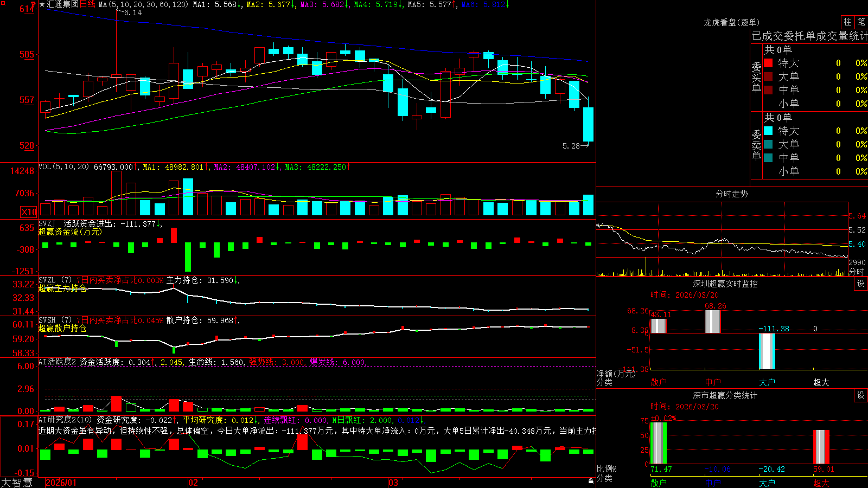Click the 深圳超赢实时监控 title

(725, 284)
